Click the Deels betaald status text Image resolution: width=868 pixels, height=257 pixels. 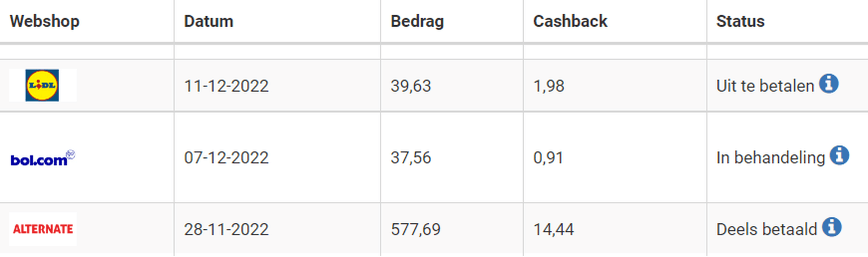click(767, 230)
